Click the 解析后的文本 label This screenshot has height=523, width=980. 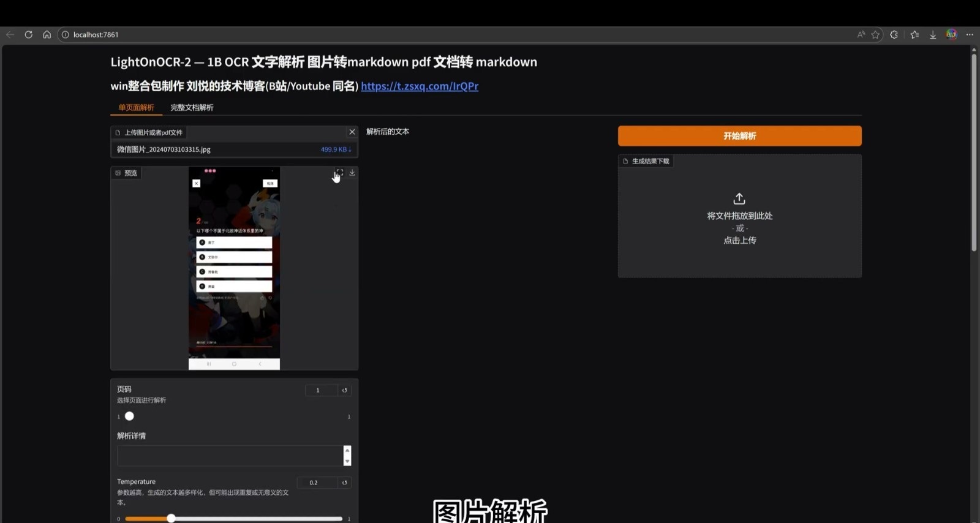point(388,132)
